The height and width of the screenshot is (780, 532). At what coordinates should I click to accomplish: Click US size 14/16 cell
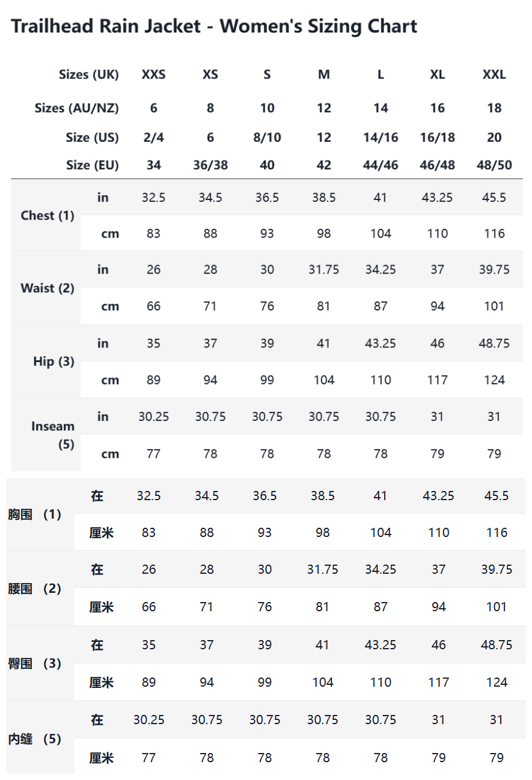coord(380,137)
